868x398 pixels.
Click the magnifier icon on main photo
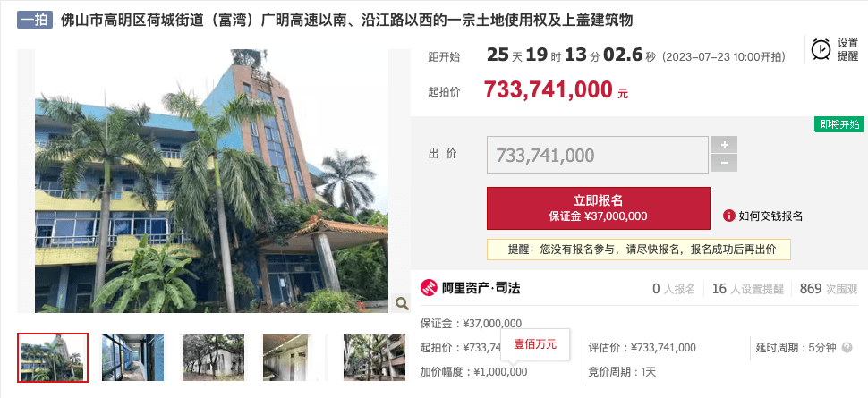click(x=402, y=303)
